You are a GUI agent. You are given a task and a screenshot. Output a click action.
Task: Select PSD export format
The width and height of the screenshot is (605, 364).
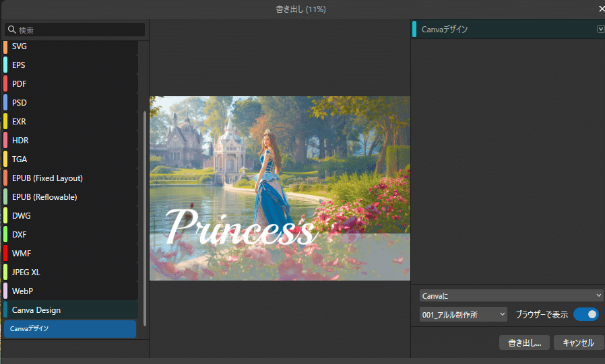[71, 103]
